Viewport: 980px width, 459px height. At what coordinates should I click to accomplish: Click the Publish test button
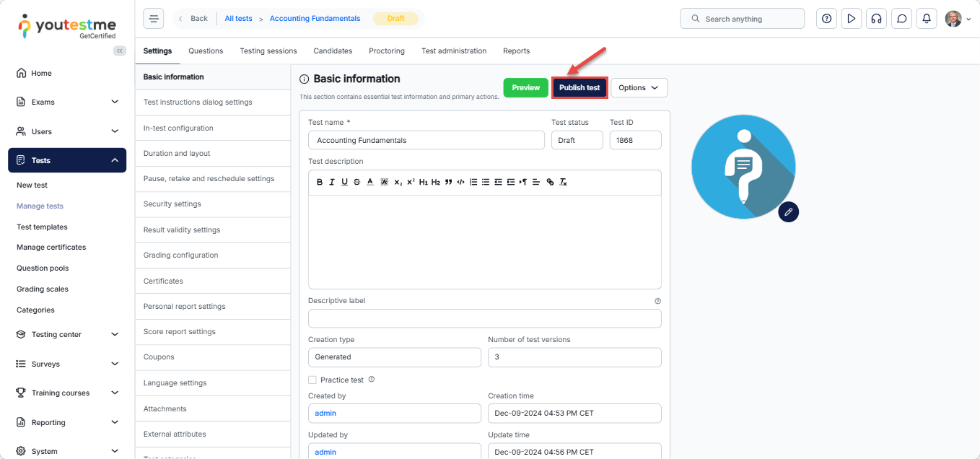[579, 87]
